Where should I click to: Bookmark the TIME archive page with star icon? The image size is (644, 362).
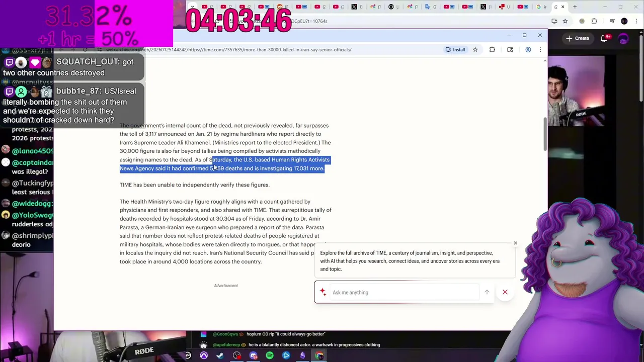[475, 50]
